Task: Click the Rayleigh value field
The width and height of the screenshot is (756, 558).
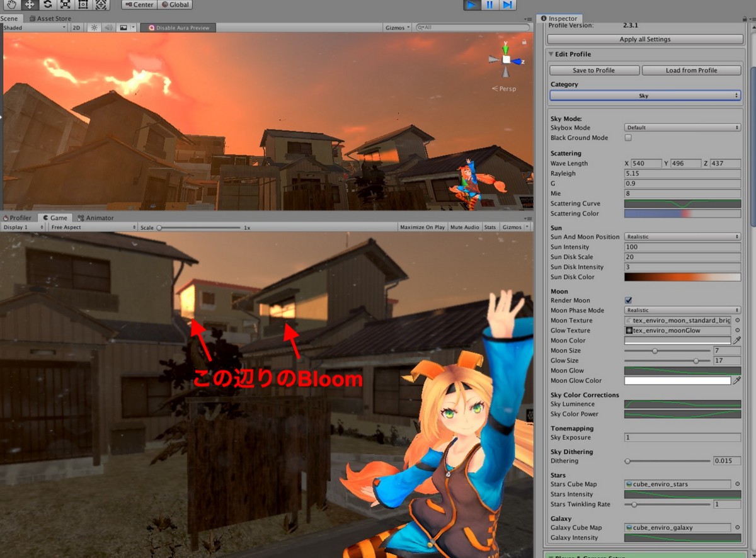Action: point(682,174)
